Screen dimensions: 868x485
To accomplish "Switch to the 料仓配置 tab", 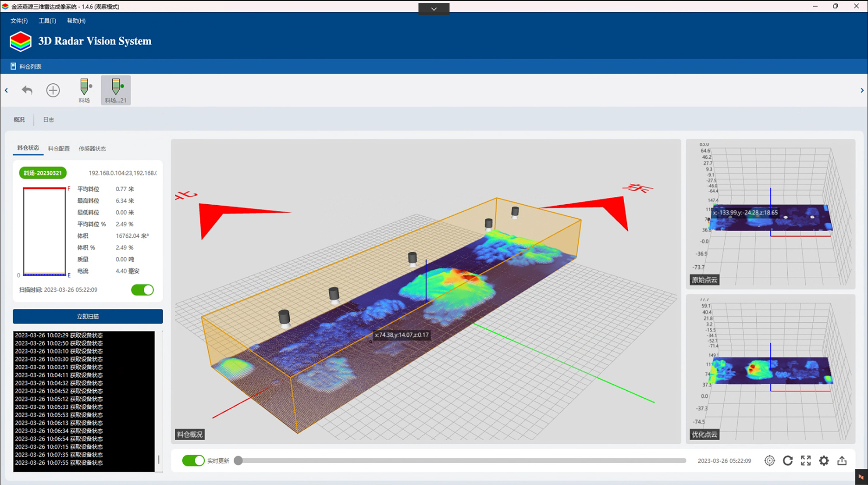I will point(59,149).
